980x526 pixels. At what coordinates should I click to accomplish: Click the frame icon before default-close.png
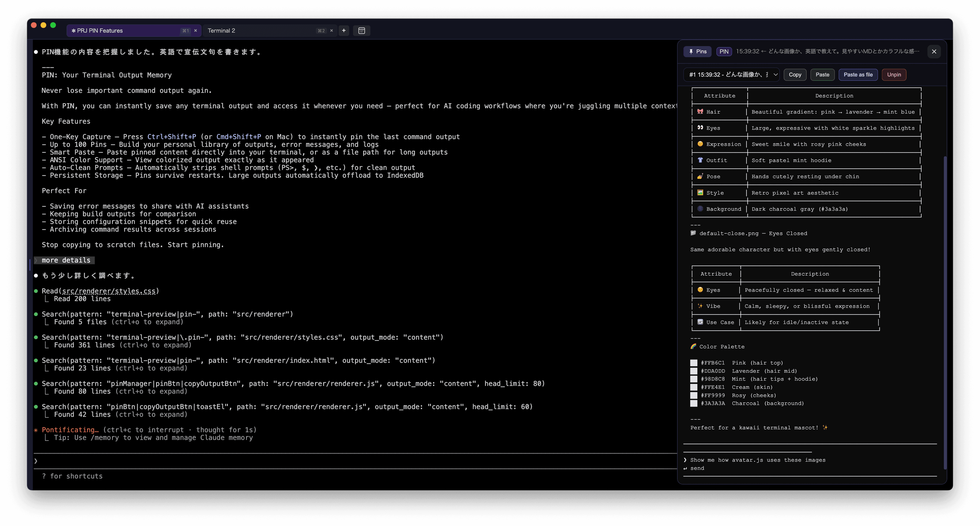[693, 233]
